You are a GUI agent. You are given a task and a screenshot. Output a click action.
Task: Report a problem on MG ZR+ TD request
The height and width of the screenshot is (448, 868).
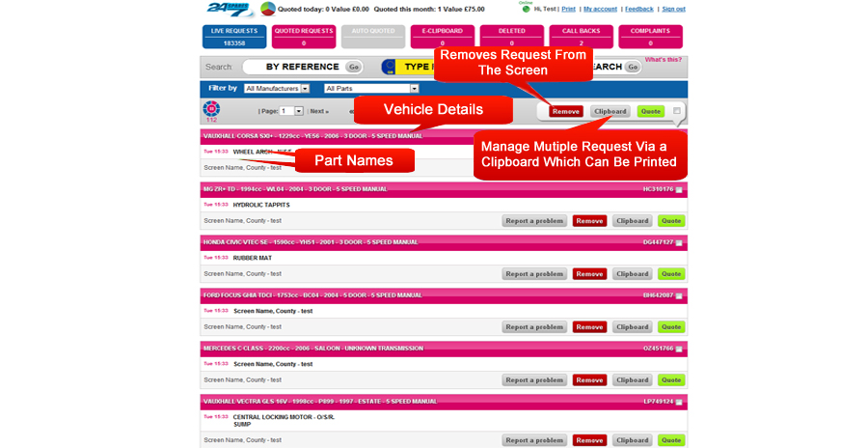coord(534,221)
